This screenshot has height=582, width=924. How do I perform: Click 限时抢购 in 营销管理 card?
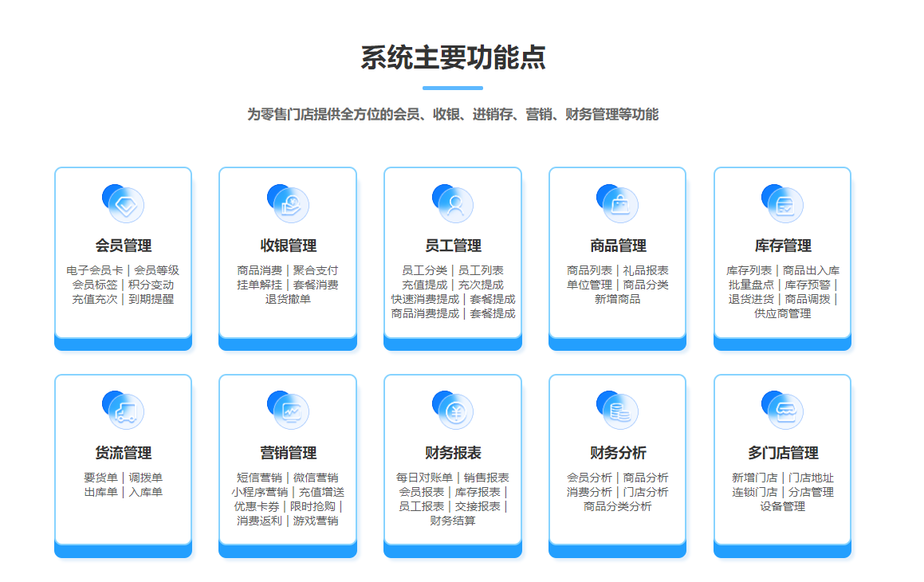(x=313, y=506)
